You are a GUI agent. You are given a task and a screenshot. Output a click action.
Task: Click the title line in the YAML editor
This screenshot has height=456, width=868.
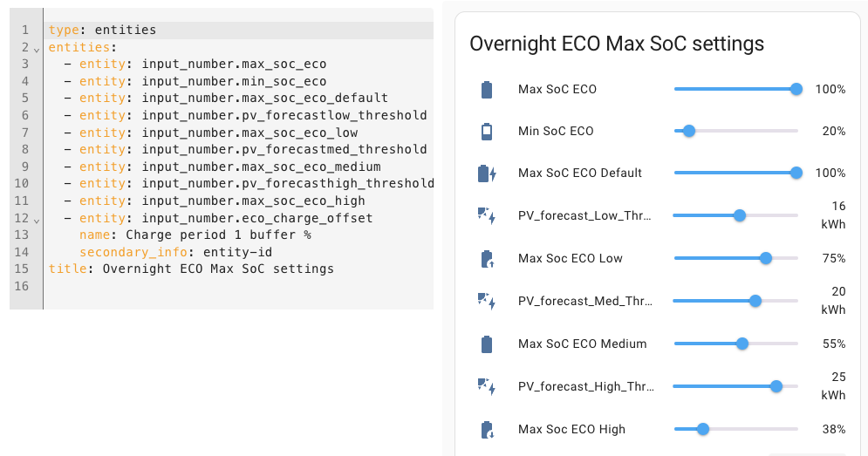pos(192,269)
